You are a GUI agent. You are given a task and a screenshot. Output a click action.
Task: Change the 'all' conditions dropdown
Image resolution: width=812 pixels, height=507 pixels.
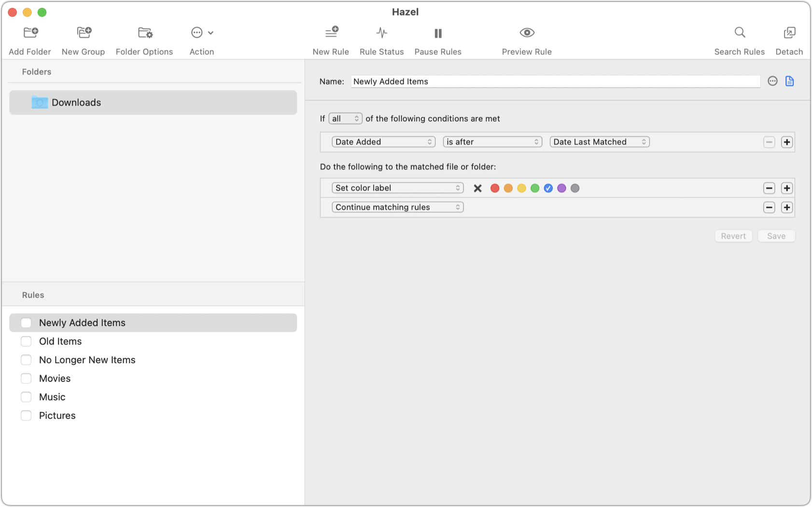[345, 119]
